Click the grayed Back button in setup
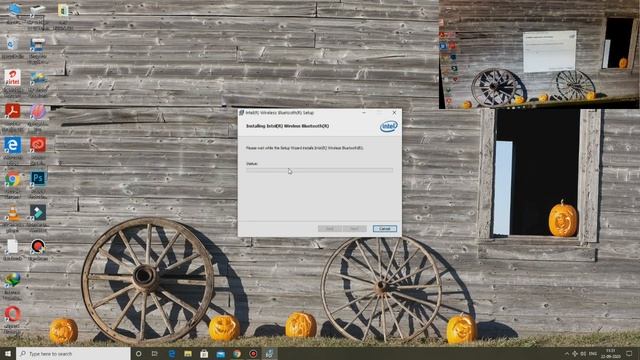The height and width of the screenshot is (360, 640). (330, 229)
